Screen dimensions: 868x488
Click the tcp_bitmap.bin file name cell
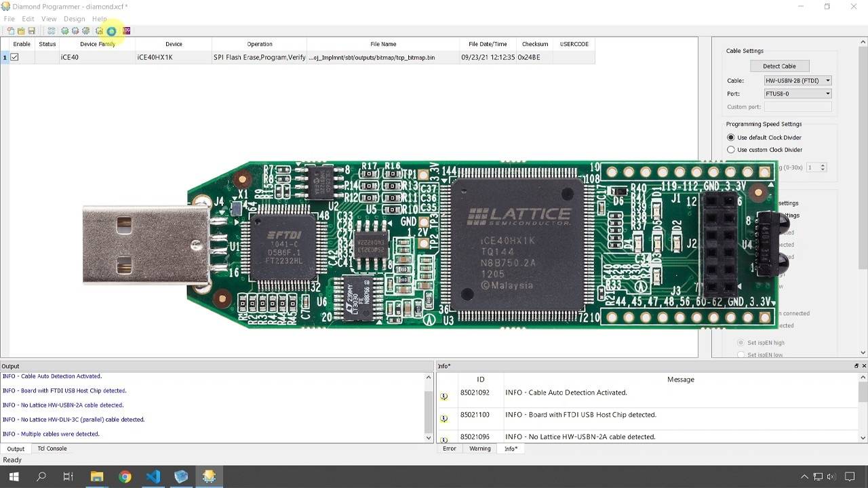[x=383, y=58]
